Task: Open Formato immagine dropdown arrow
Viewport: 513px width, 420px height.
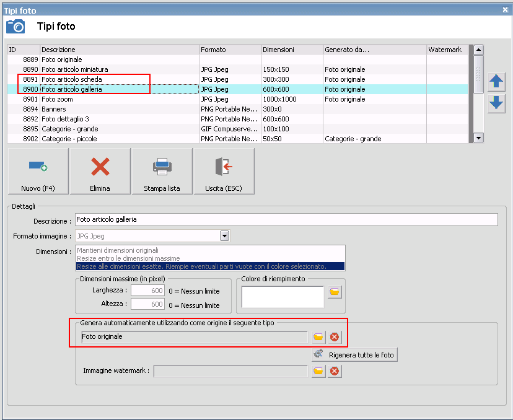Action: [224, 236]
